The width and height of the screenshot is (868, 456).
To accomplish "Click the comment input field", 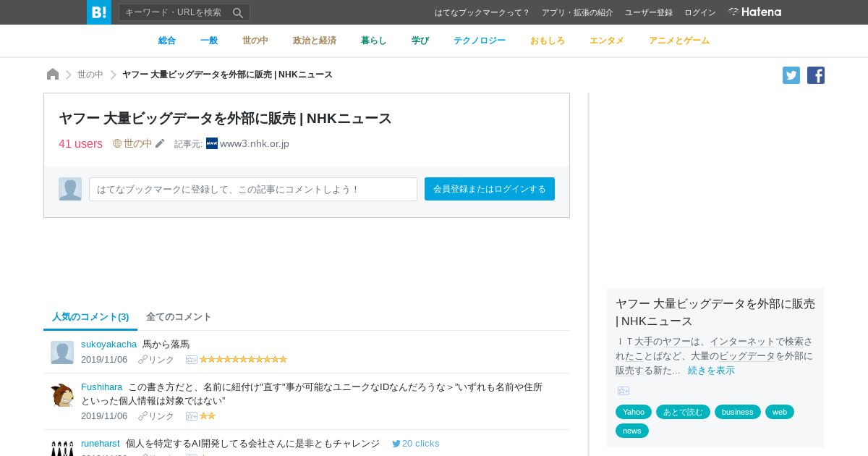I will [253, 189].
